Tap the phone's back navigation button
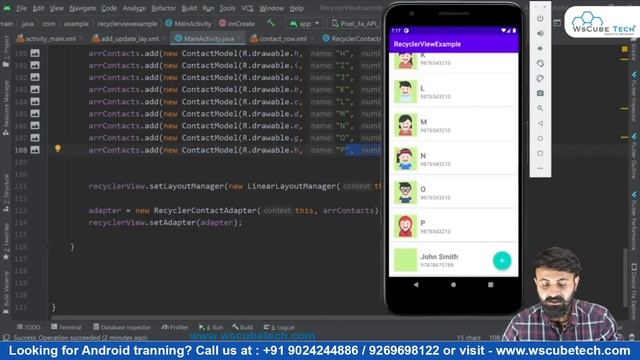 click(416, 284)
